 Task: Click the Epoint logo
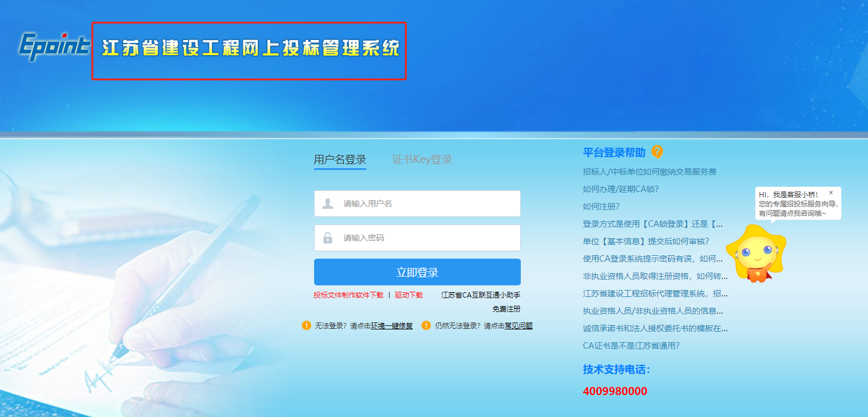(53, 47)
